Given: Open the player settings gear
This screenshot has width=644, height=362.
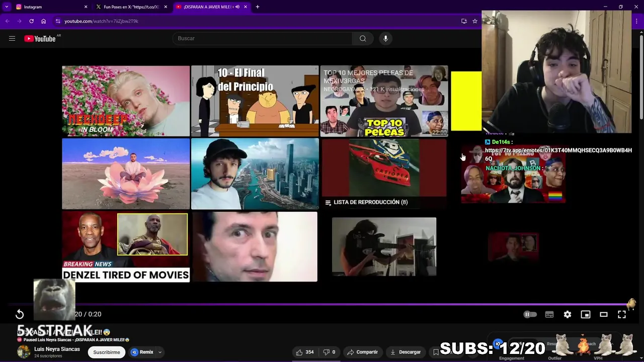Looking at the screenshot, I should pos(568,314).
